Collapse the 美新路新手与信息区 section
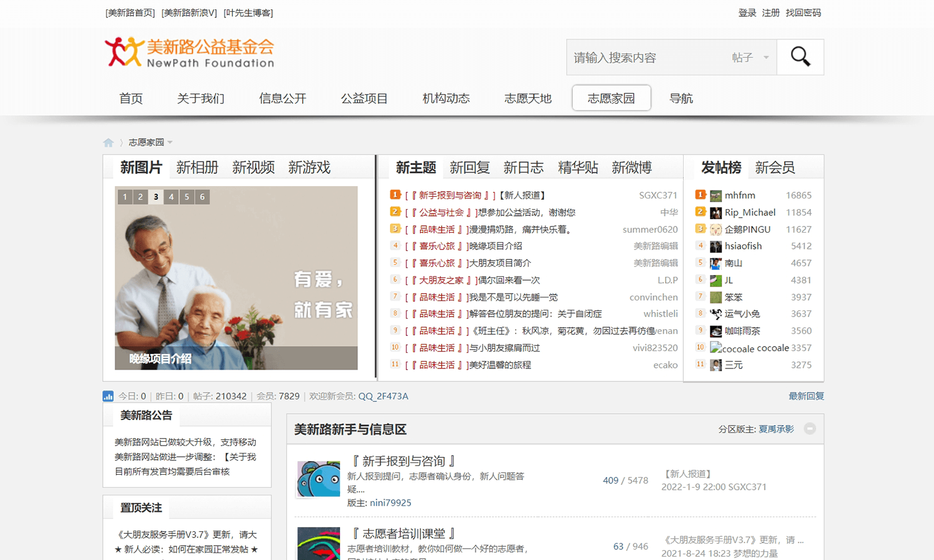Screen dimensions: 934x560 809,429
